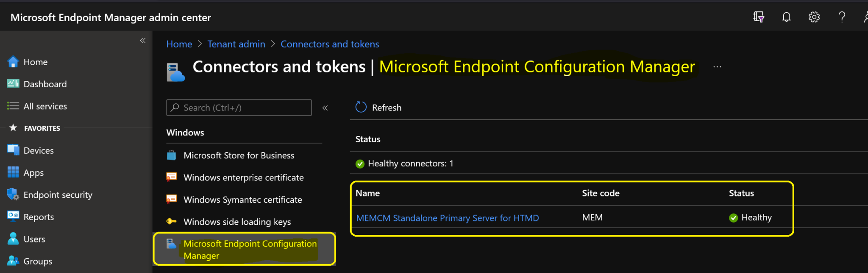The height and width of the screenshot is (273, 868).
Task: Open the ellipsis more options beside page title
Action: 717,67
